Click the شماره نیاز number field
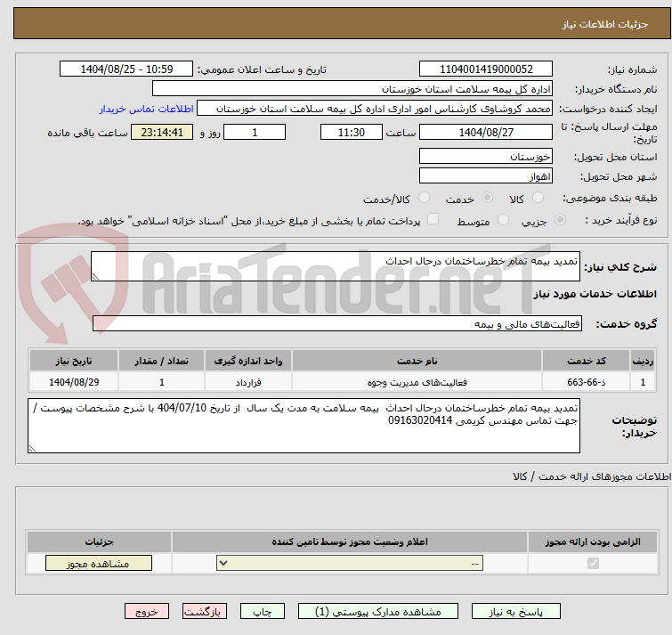 tap(486, 69)
